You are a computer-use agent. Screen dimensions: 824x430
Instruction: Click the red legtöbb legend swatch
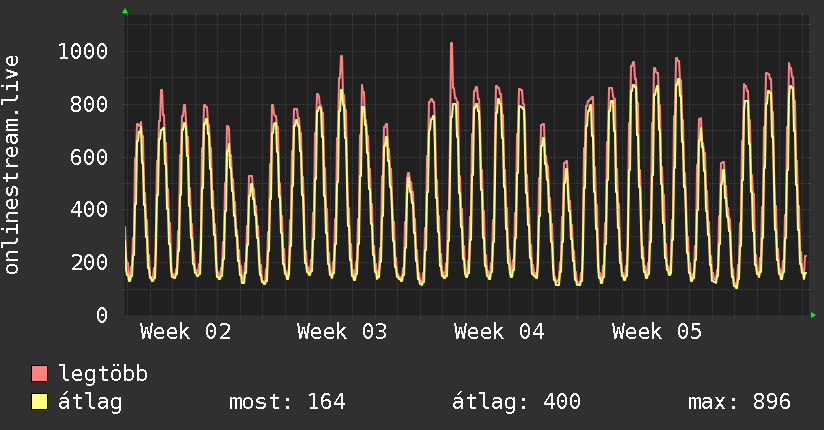(x=40, y=375)
